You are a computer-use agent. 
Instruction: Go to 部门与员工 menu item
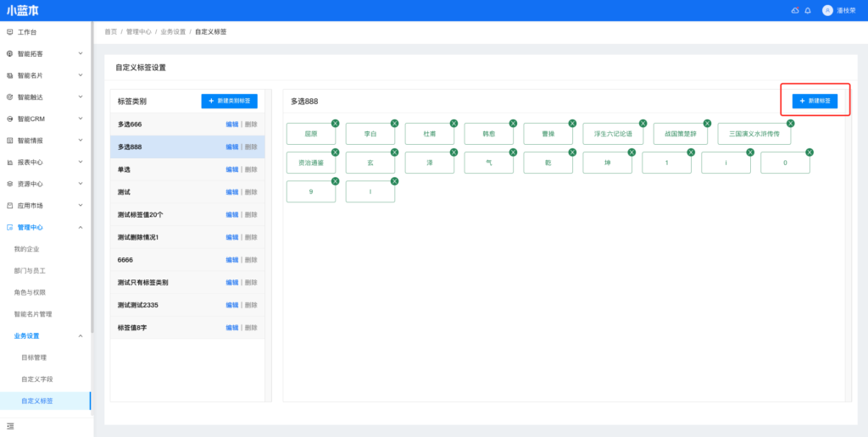[30, 270]
